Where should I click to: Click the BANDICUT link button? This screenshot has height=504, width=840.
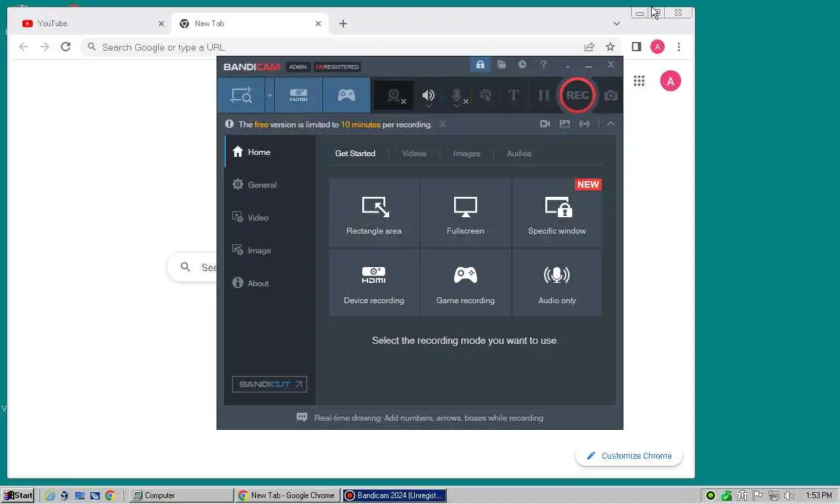(269, 384)
